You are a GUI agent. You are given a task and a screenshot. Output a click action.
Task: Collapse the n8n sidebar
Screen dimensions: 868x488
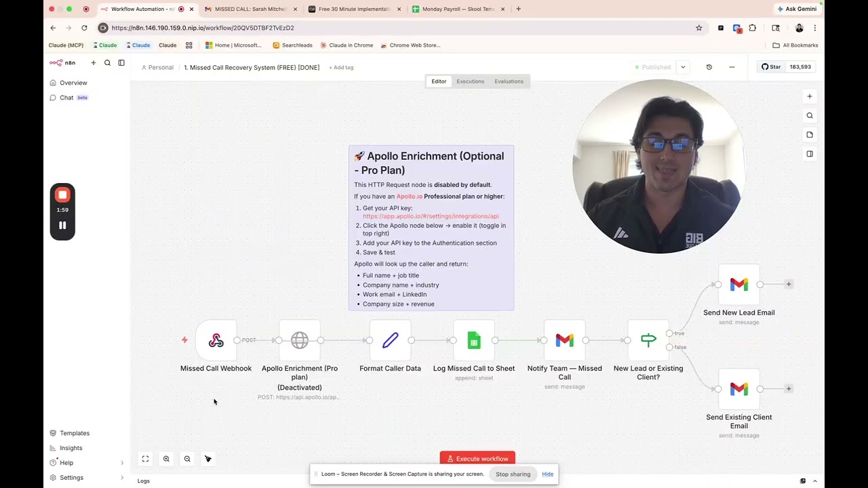coord(121,63)
